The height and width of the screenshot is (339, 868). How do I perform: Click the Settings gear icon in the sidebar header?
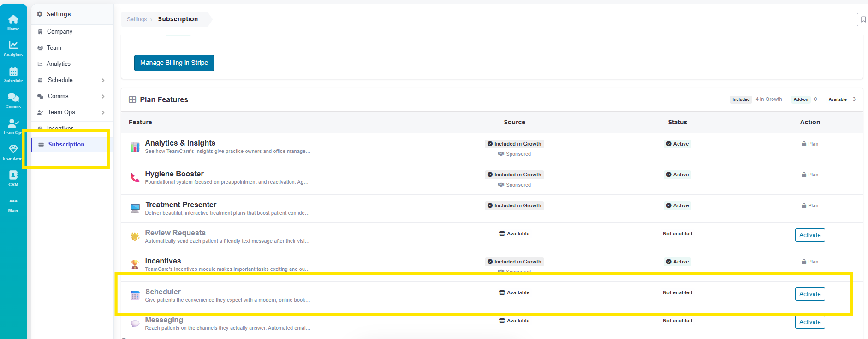point(40,14)
